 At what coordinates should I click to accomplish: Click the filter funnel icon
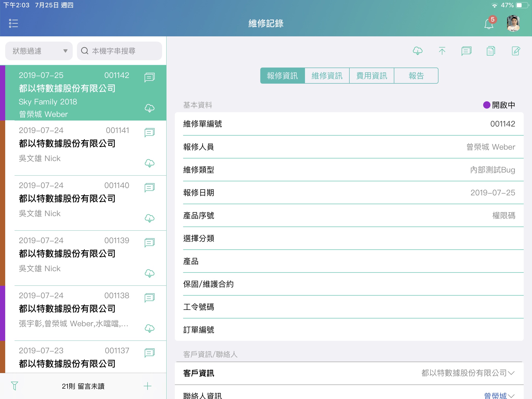[15, 386]
